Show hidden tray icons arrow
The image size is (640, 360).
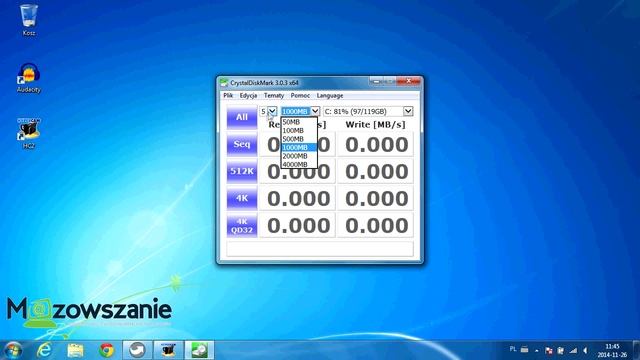pos(536,351)
